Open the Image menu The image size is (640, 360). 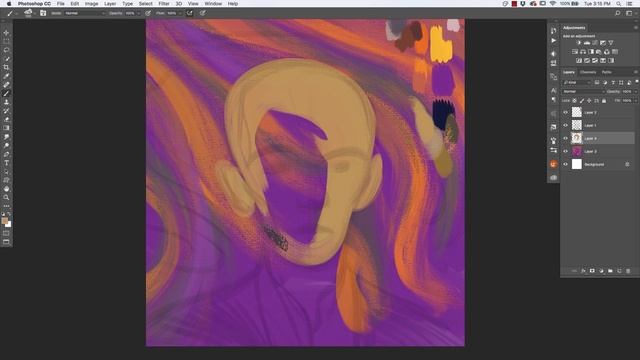[x=91, y=4]
